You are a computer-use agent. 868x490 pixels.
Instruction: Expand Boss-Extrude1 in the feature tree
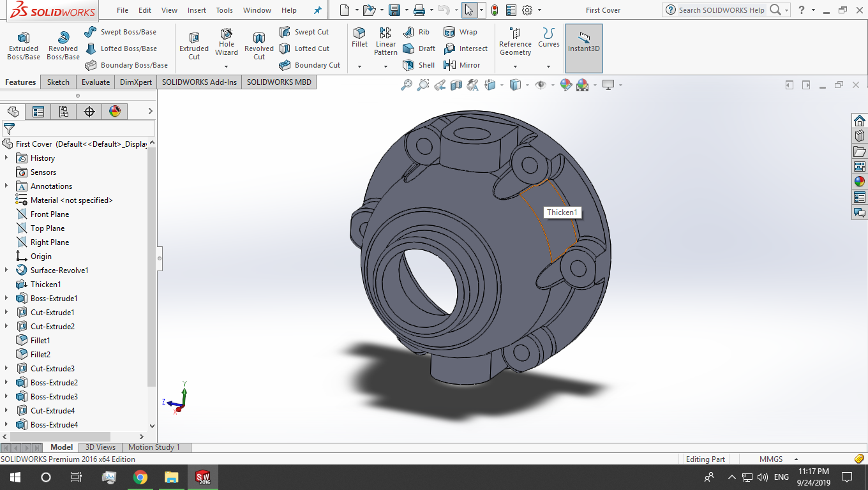(x=6, y=298)
